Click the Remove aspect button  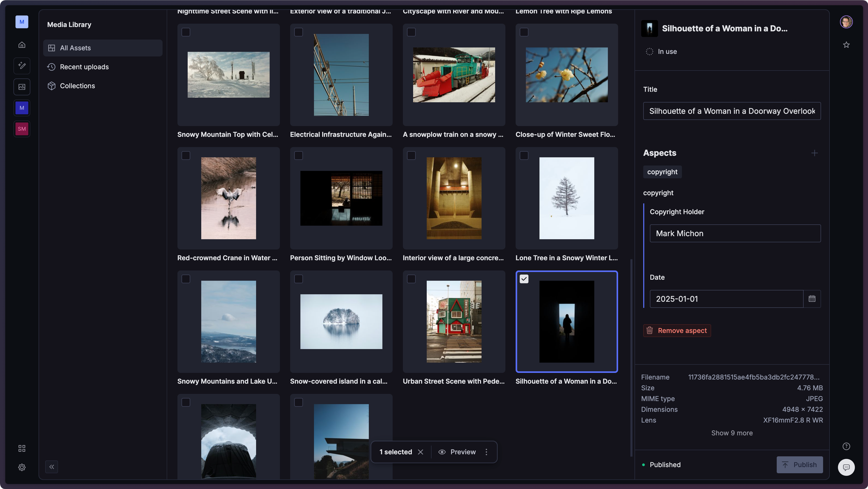[x=677, y=331]
